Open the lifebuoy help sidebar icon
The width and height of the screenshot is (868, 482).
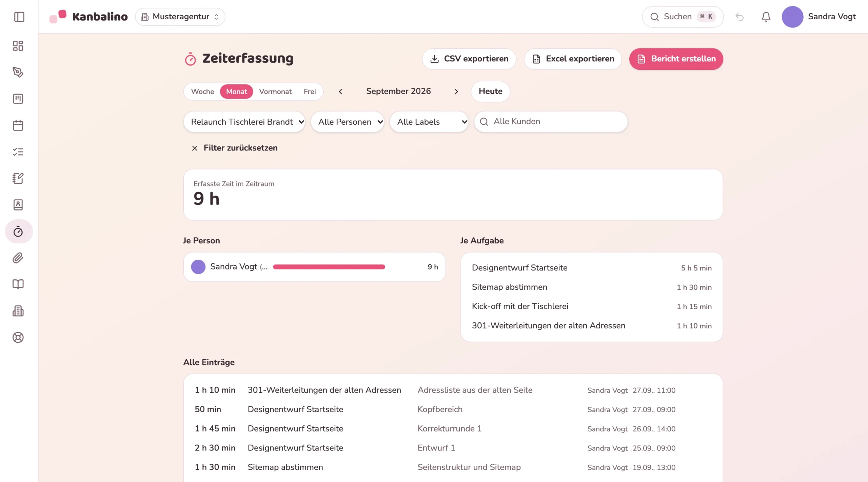[x=18, y=338]
